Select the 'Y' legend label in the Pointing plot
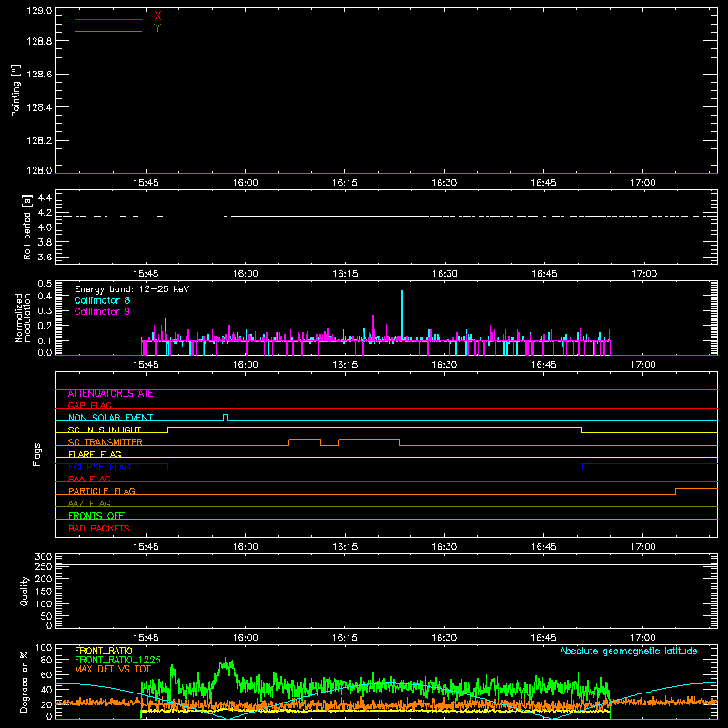The height and width of the screenshot is (728, 728). click(157, 28)
